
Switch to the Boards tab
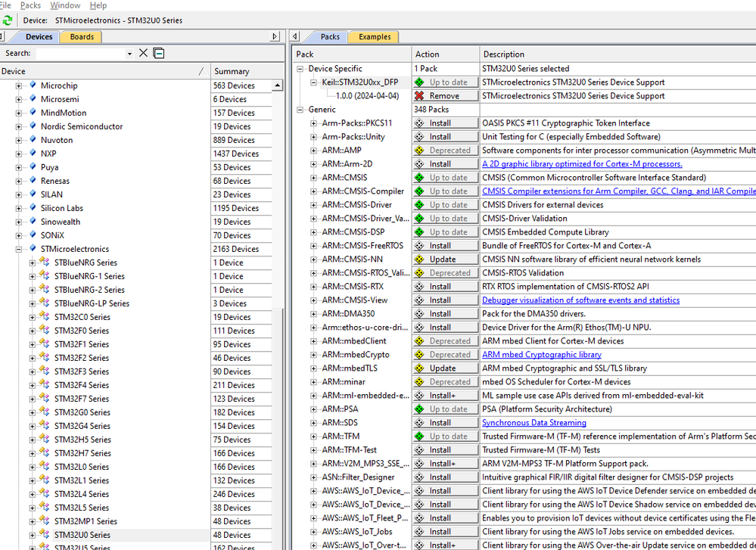click(x=82, y=36)
